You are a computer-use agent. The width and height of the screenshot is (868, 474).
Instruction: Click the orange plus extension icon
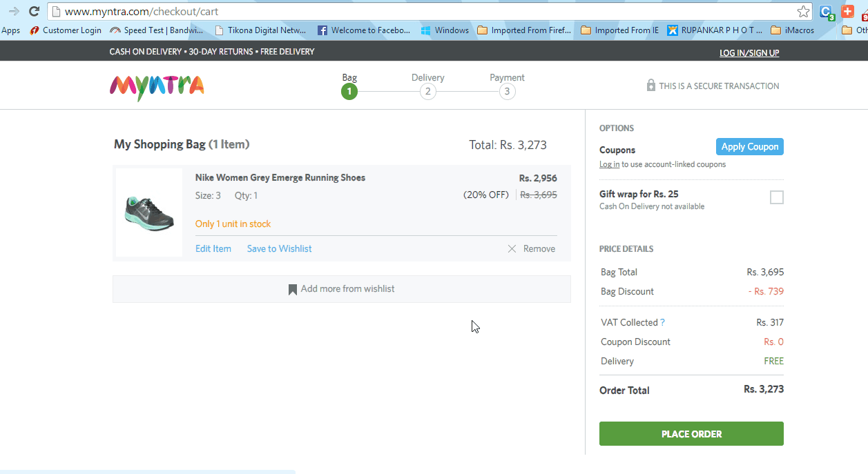pyautogui.click(x=847, y=11)
